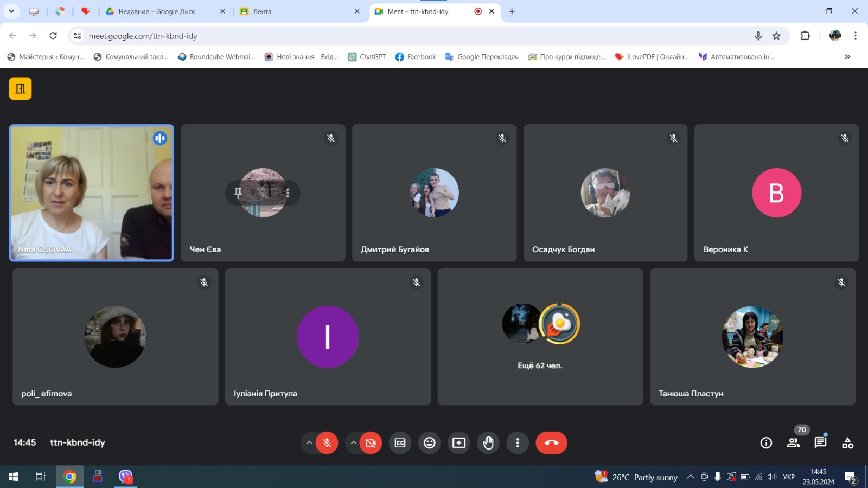Screen dimensions: 868x488
Task: Click the red leave call button
Action: [x=551, y=443]
